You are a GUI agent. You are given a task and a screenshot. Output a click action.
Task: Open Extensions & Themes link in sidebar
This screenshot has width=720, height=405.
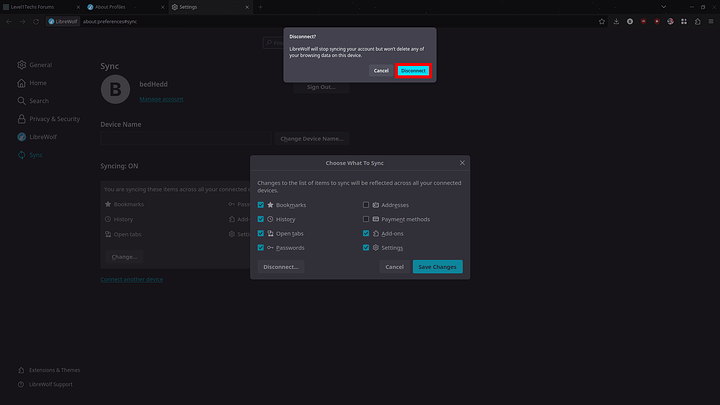[x=49, y=370]
